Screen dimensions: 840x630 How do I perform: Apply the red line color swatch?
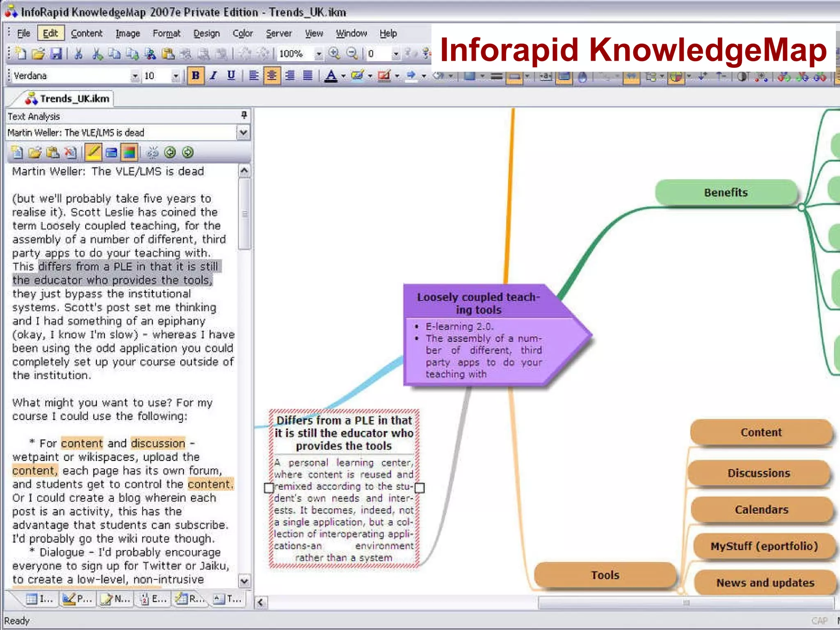pyautogui.click(x=384, y=76)
